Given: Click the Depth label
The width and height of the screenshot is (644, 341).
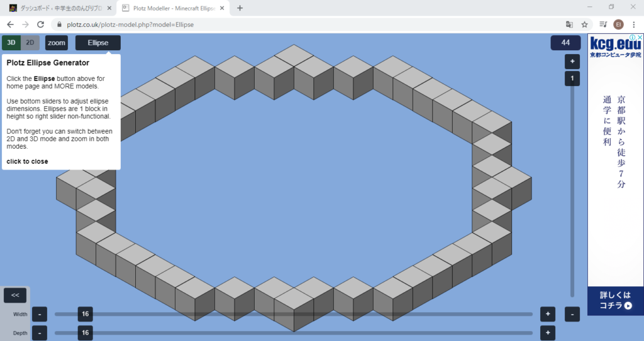Looking at the screenshot, I should tap(20, 333).
